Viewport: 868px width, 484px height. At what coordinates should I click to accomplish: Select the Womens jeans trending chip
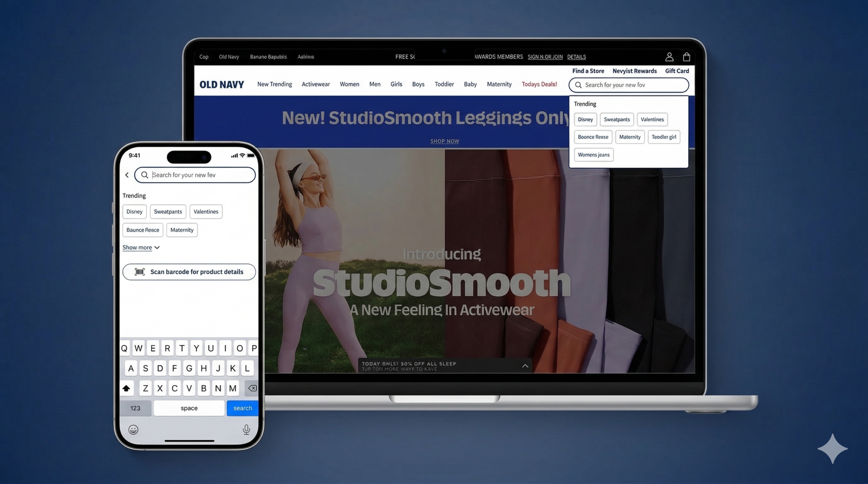(593, 155)
